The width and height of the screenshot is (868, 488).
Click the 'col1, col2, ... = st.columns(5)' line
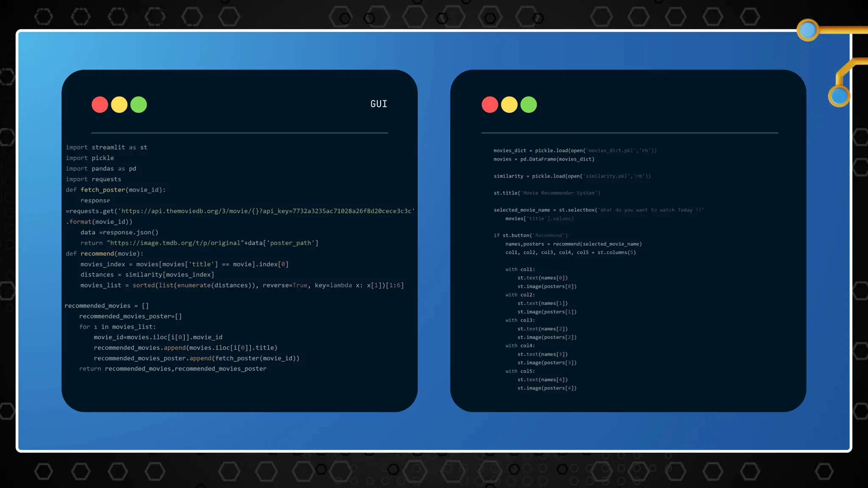570,252
